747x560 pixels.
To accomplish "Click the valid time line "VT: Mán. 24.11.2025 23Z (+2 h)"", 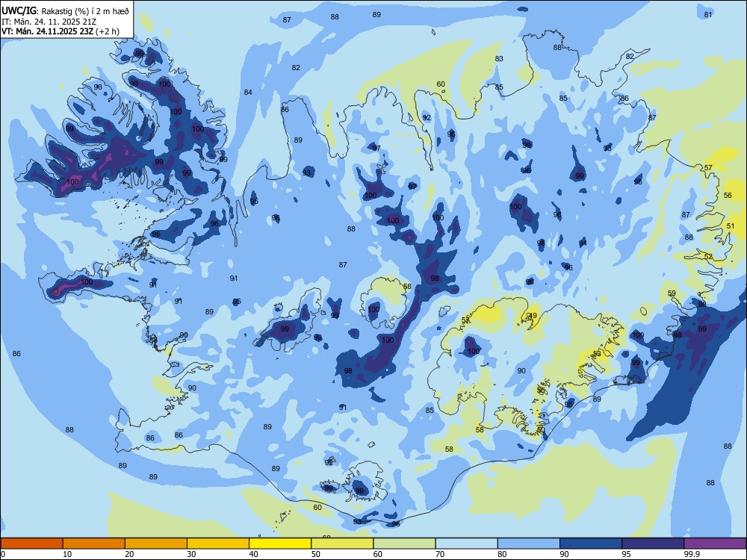I will click(x=60, y=31).
